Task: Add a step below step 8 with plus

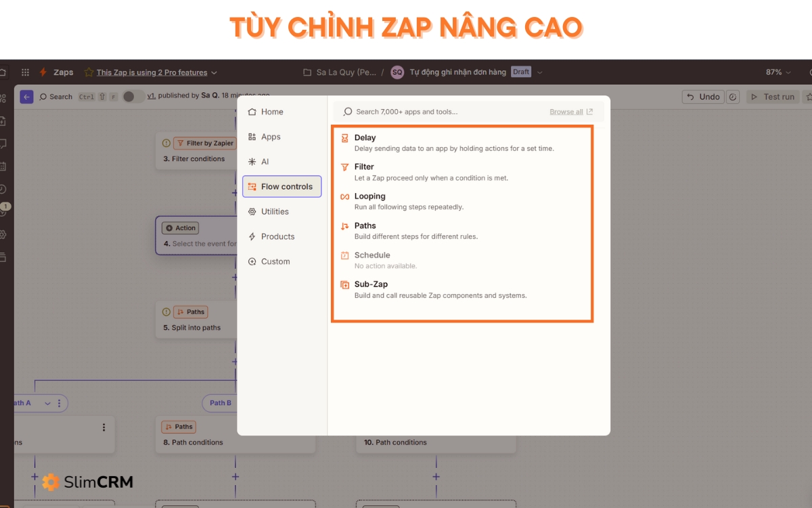Action: (x=235, y=477)
